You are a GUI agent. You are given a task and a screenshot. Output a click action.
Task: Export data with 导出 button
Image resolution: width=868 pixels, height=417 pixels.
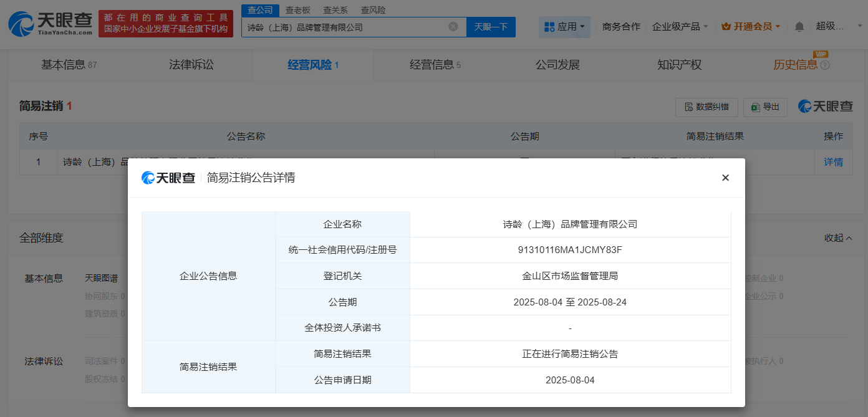(x=765, y=107)
